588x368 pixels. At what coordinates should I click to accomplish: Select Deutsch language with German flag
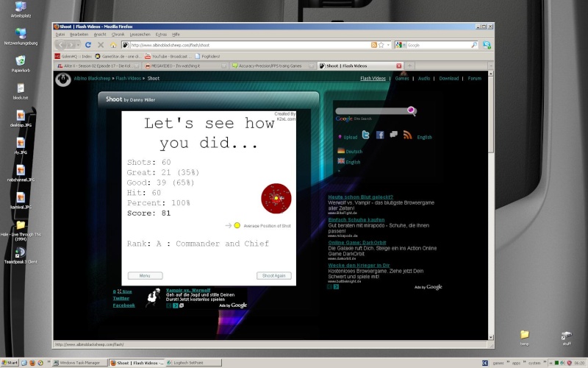(350, 152)
